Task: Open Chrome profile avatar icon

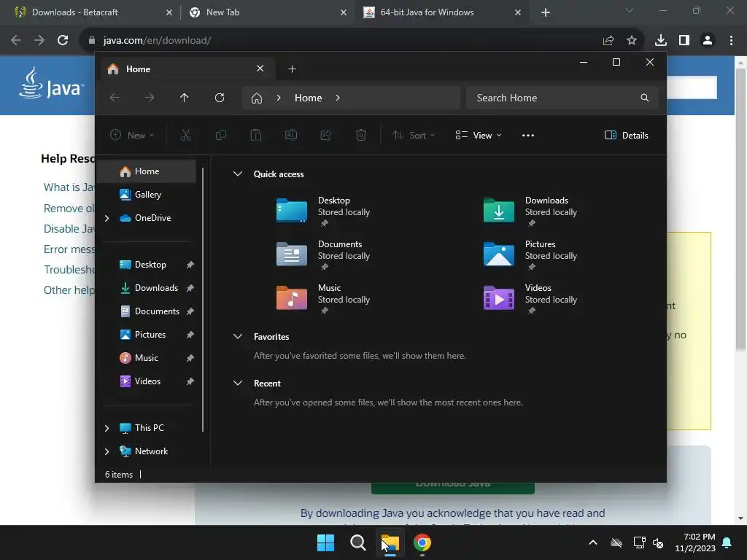Action: coord(708,41)
